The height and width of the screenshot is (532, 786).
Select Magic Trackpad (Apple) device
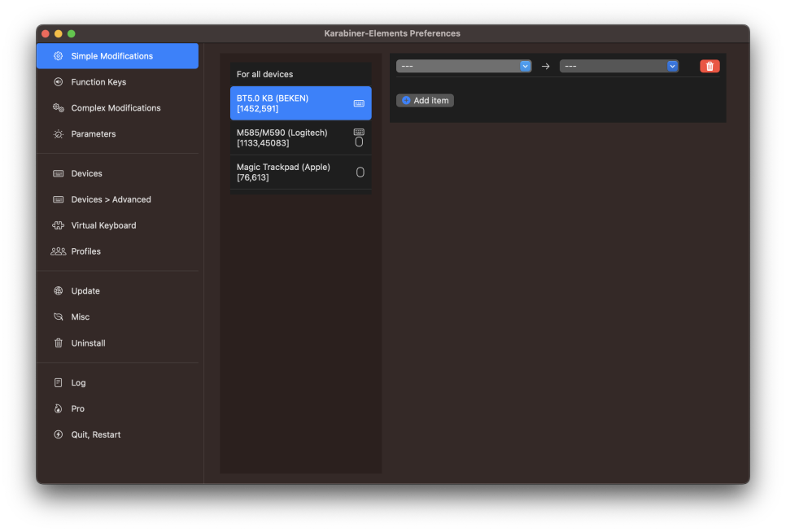tap(301, 172)
